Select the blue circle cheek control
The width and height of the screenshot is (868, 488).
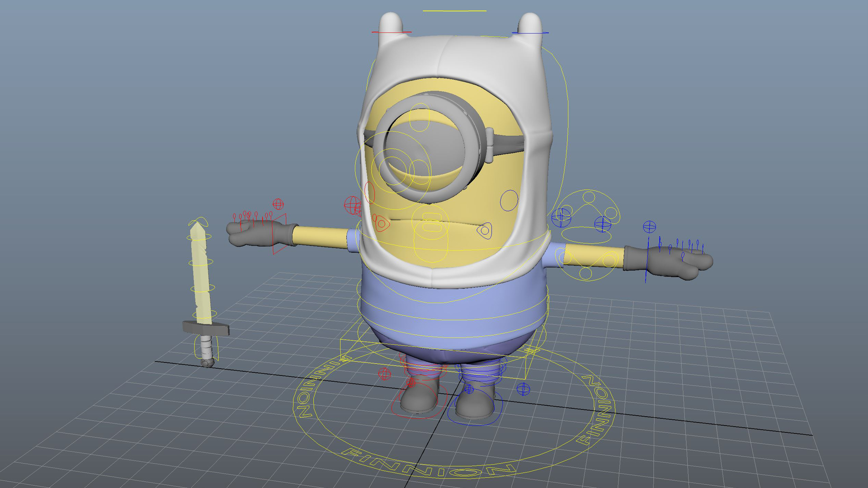coord(509,200)
